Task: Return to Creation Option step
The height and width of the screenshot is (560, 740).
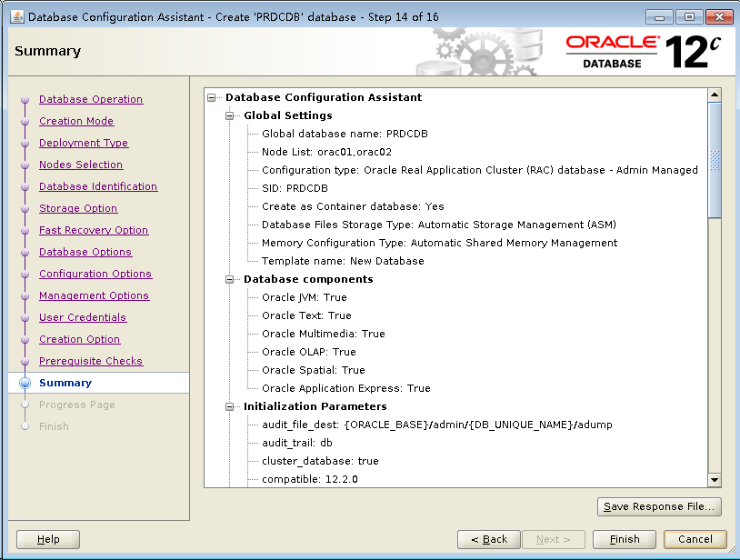Action: pyautogui.click(x=79, y=339)
